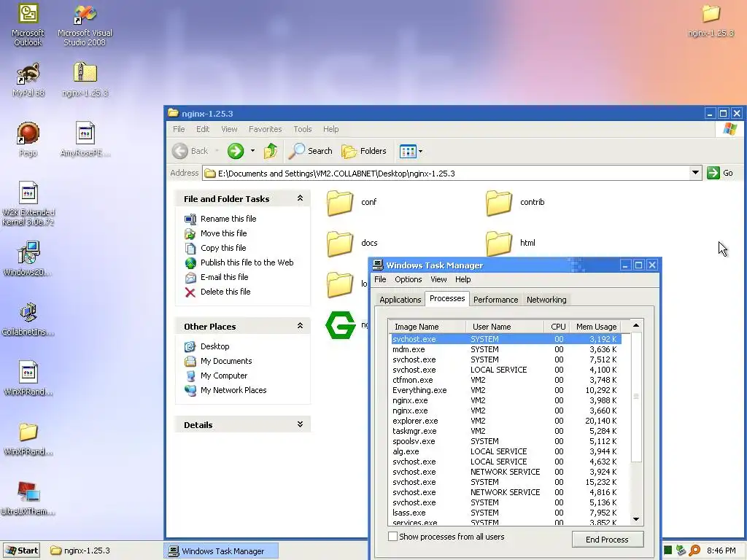Select Everything.exe process row
This screenshot has height=560, width=747.
point(506,390)
